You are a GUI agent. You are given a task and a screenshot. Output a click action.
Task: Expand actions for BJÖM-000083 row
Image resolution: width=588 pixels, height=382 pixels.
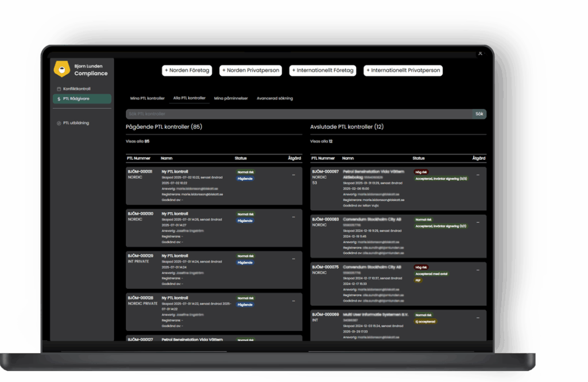point(478,222)
